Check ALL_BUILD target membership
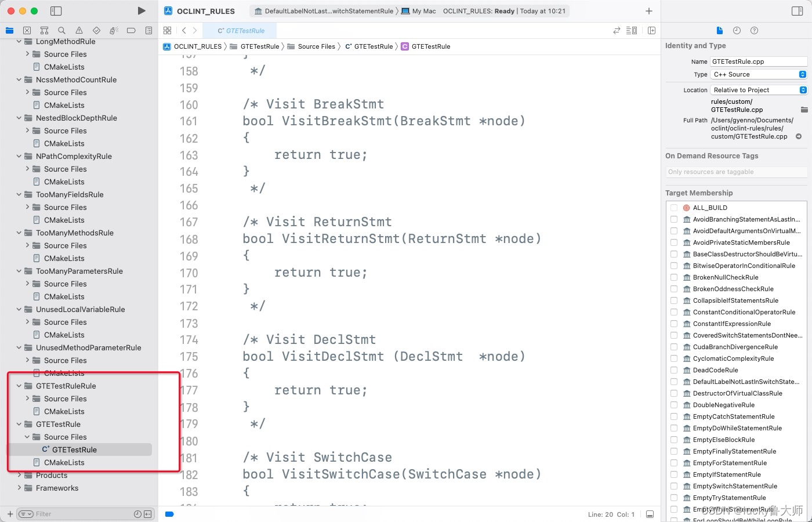Screen dimensions: 812x522 tap(674, 208)
